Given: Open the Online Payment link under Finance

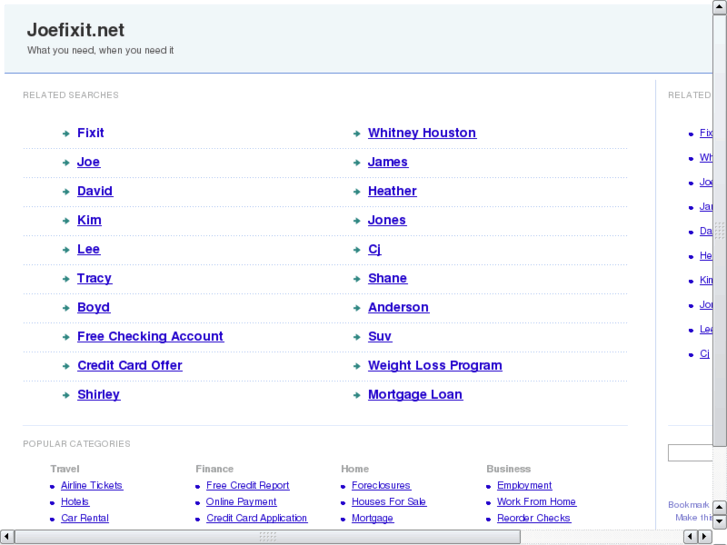Looking at the screenshot, I should tap(241, 502).
